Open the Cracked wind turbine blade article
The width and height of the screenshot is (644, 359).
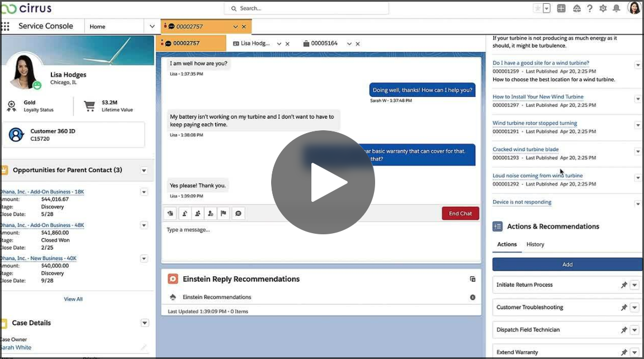(525, 149)
